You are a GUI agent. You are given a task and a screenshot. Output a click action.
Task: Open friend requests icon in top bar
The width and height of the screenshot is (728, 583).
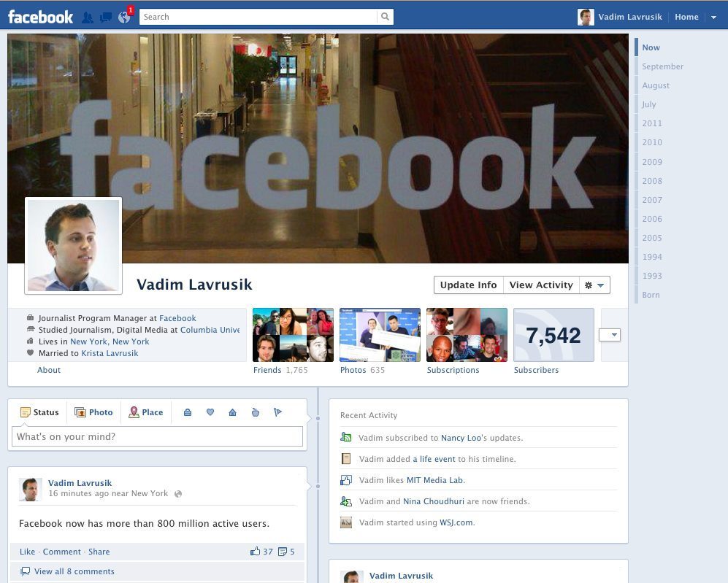[88, 18]
